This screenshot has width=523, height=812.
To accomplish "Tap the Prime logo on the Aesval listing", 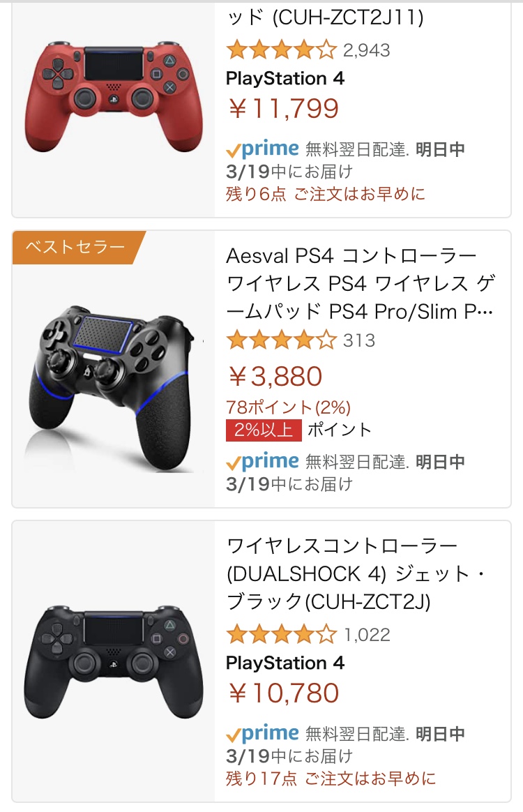I will click(263, 461).
